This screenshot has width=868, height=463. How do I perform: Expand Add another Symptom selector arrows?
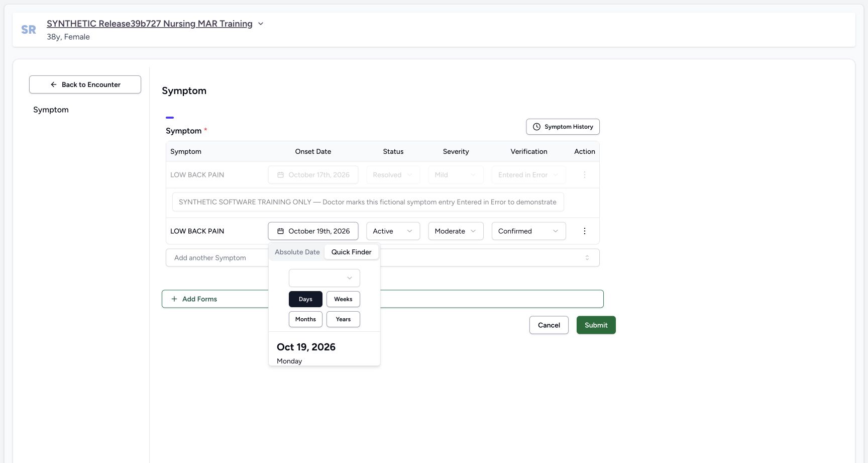point(587,258)
